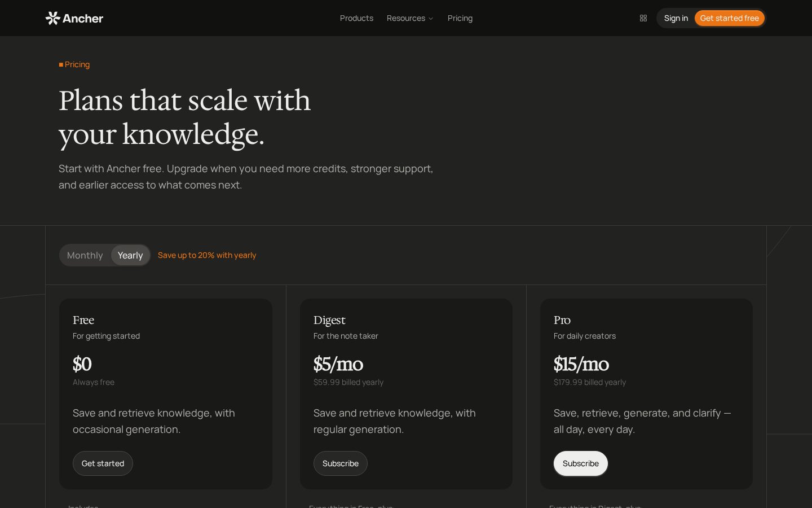Click the Pro plan title
The image size is (812, 508).
click(x=562, y=320)
